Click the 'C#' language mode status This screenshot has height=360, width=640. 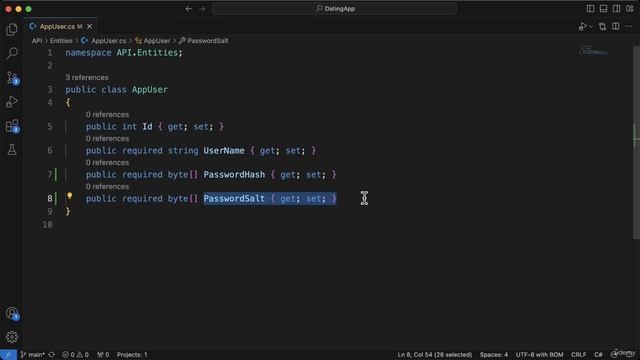point(598,355)
